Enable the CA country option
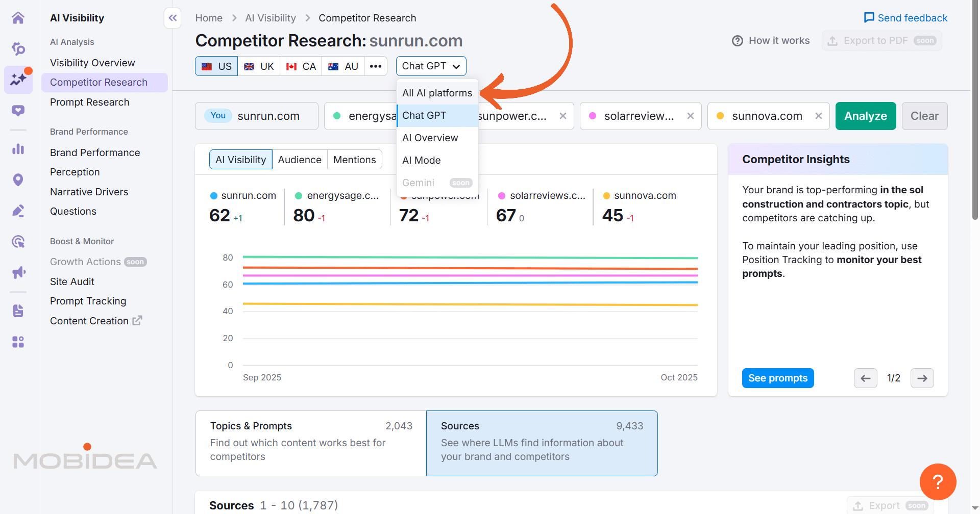The image size is (980, 514). (301, 66)
